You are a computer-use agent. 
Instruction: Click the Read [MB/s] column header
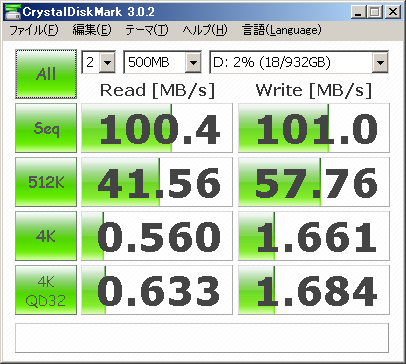(x=157, y=90)
